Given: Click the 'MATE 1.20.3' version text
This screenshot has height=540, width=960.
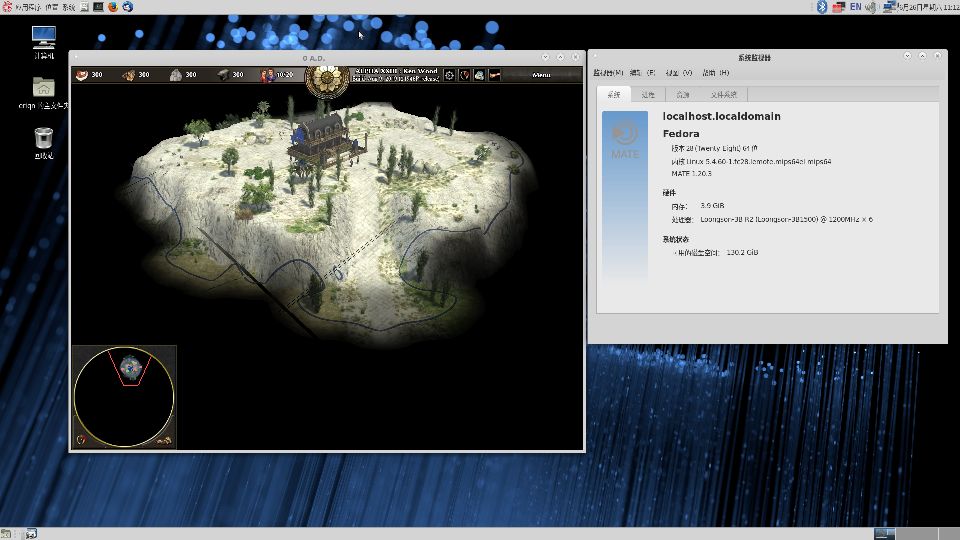Looking at the screenshot, I should click(691, 173).
